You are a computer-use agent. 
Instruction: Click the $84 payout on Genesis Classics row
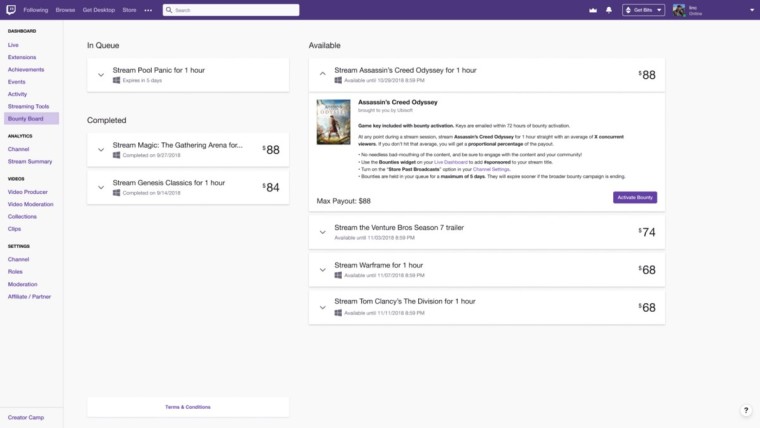(271, 188)
